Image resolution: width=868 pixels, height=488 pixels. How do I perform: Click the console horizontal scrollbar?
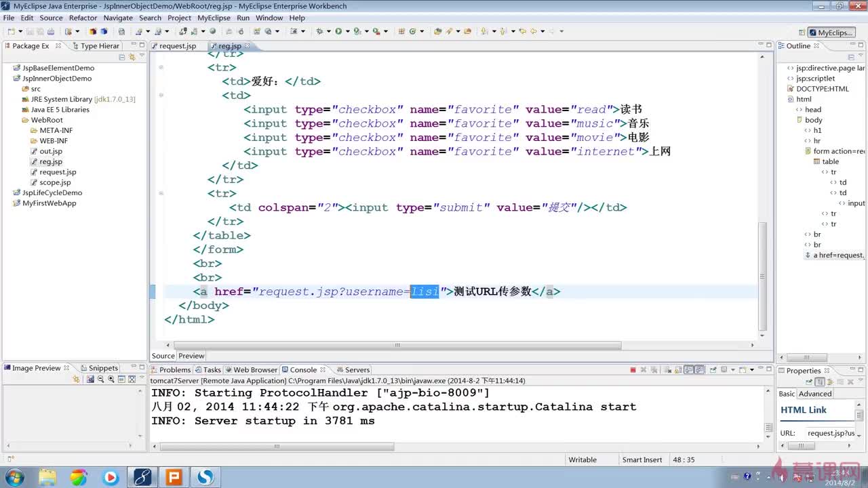(277, 447)
